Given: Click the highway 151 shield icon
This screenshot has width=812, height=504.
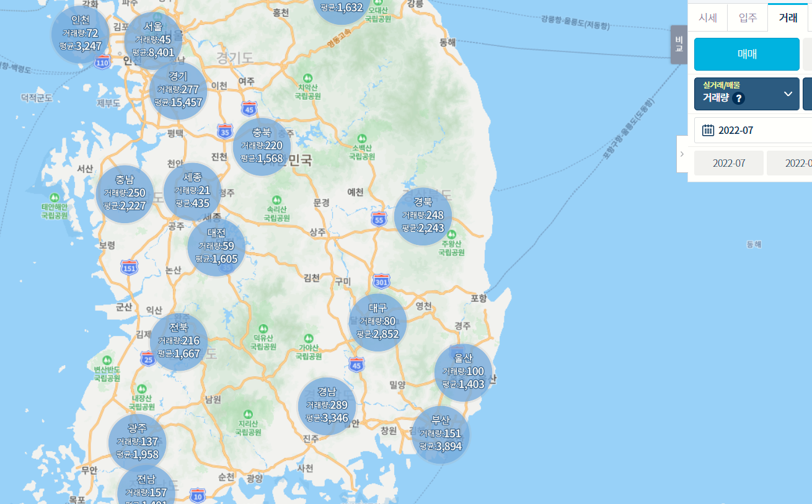Looking at the screenshot, I should click(x=129, y=267).
